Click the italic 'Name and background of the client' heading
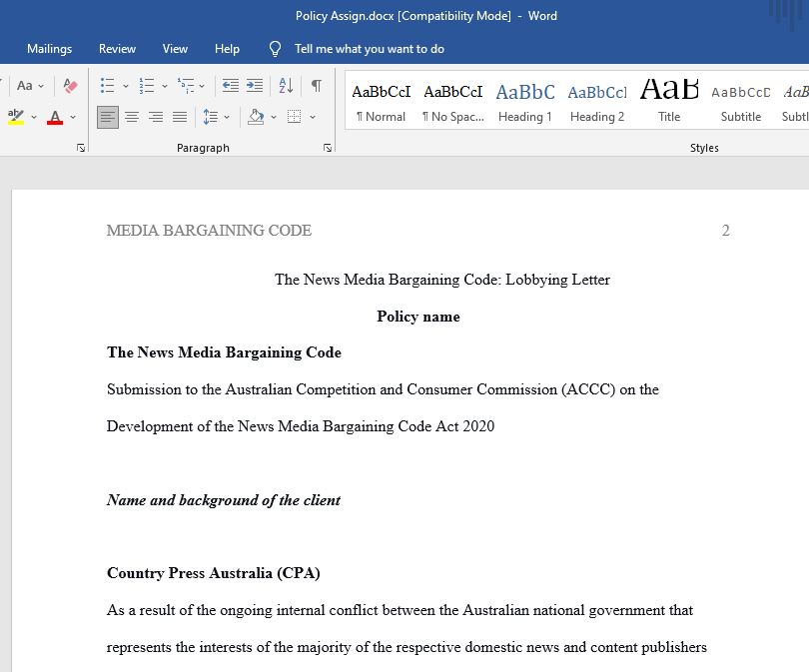The width and height of the screenshot is (809, 672). (224, 500)
